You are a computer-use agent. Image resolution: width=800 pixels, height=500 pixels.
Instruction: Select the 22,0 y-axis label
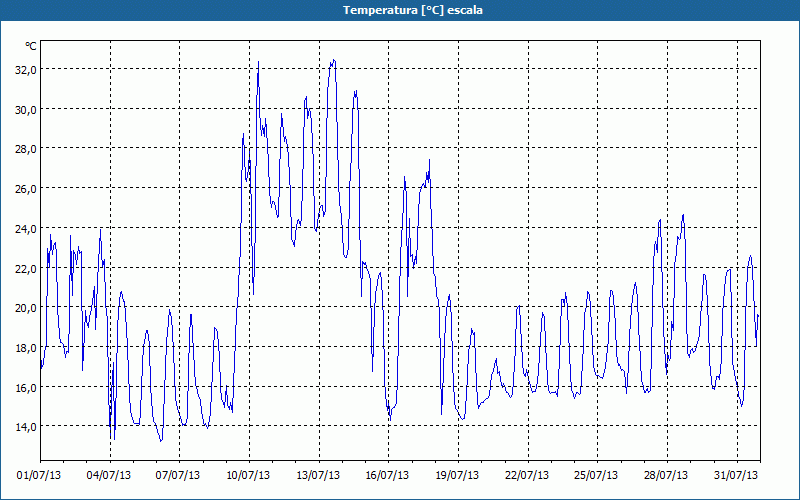(26, 269)
